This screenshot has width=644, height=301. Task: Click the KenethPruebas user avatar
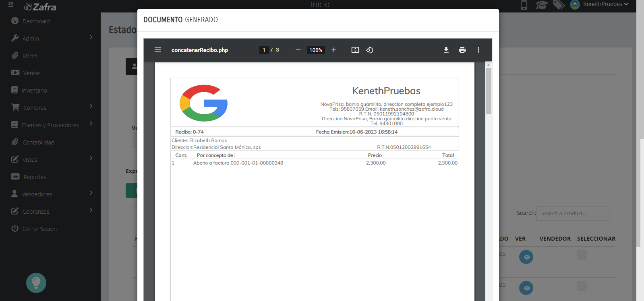[575, 4]
